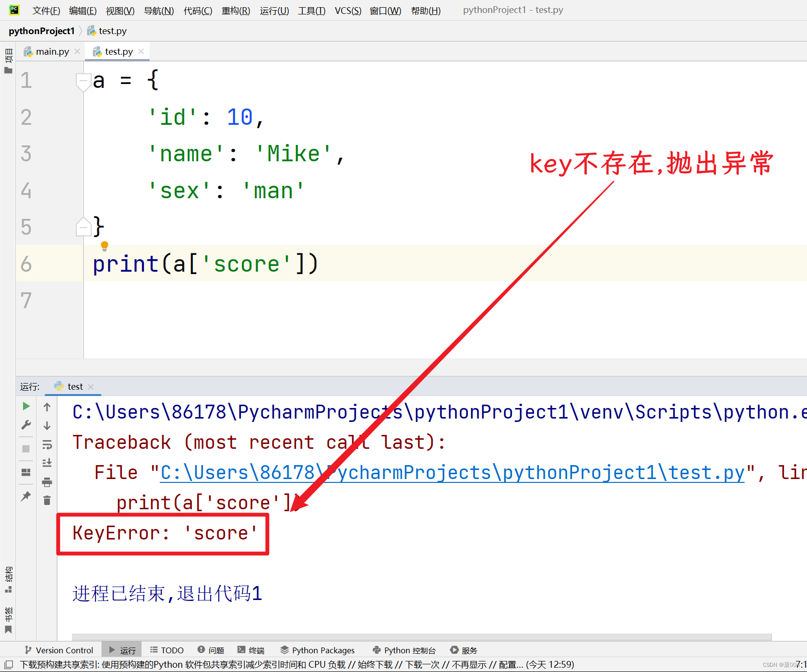The height and width of the screenshot is (672, 807).
Task: Open the 导航(N) menu
Action: 159,11
